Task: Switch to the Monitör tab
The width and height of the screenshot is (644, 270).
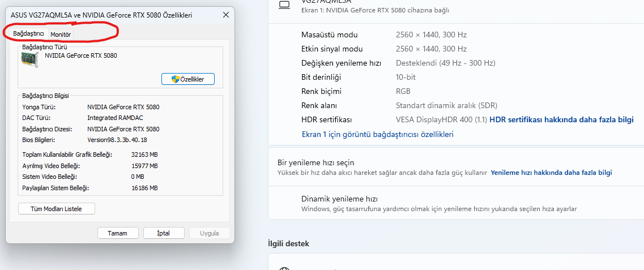Action: pyautogui.click(x=61, y=35)
